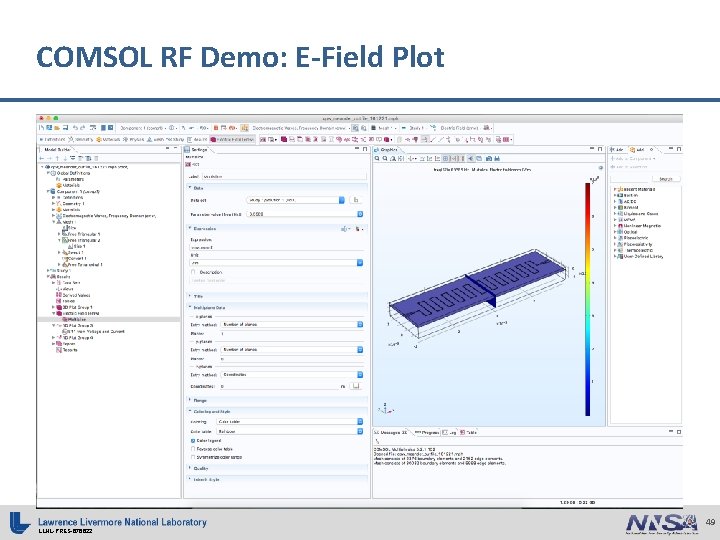Click the Expression input field

coord(276,248)
